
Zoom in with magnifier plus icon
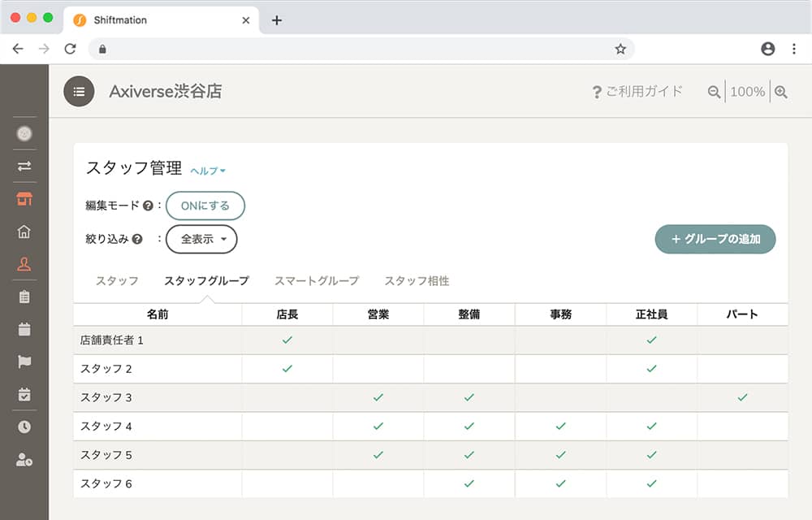point(781,92)
